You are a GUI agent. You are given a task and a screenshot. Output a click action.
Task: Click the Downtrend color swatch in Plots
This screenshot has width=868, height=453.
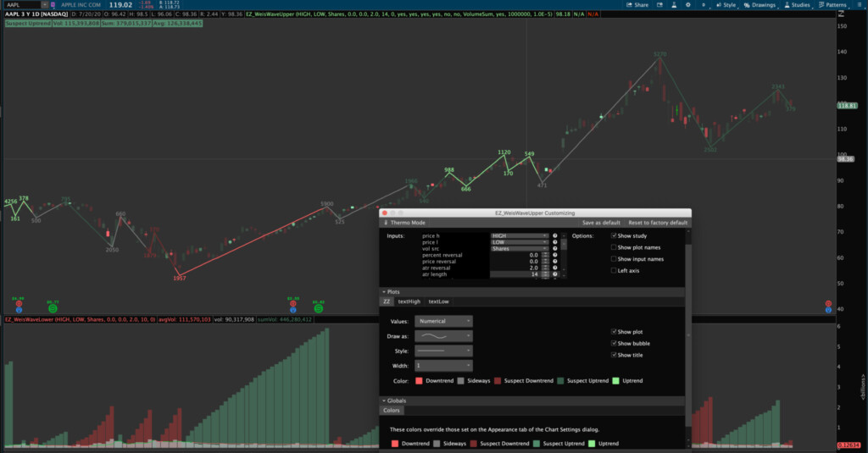tap(419, 381)
